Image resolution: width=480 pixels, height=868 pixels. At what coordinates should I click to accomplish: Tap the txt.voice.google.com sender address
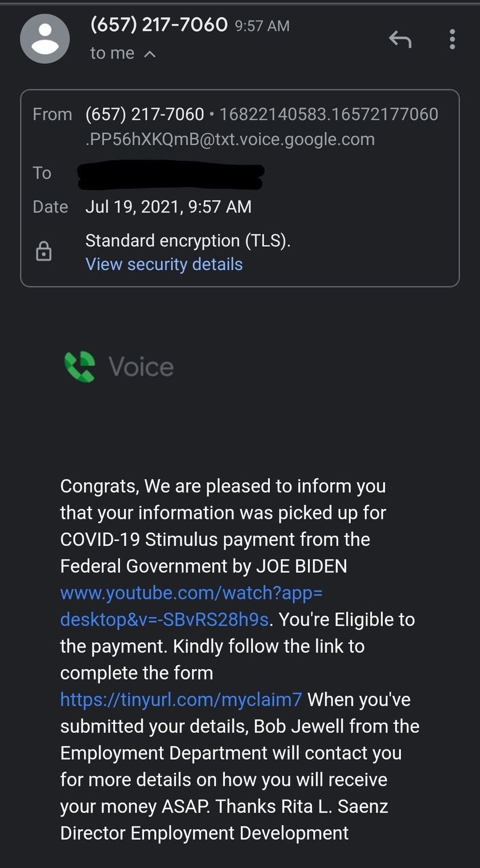click(x=230, y=139)
